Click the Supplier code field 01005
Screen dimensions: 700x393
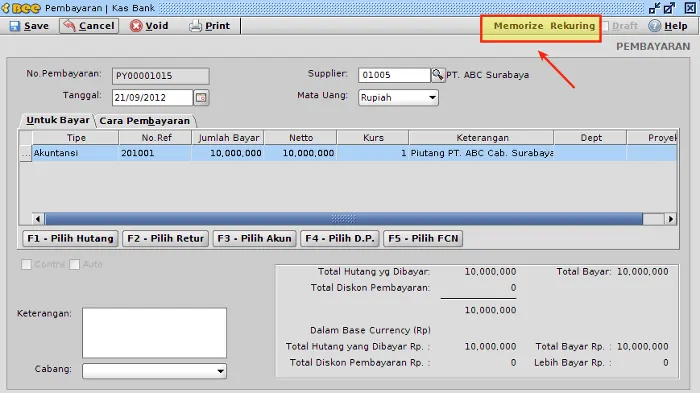(394, 75)
